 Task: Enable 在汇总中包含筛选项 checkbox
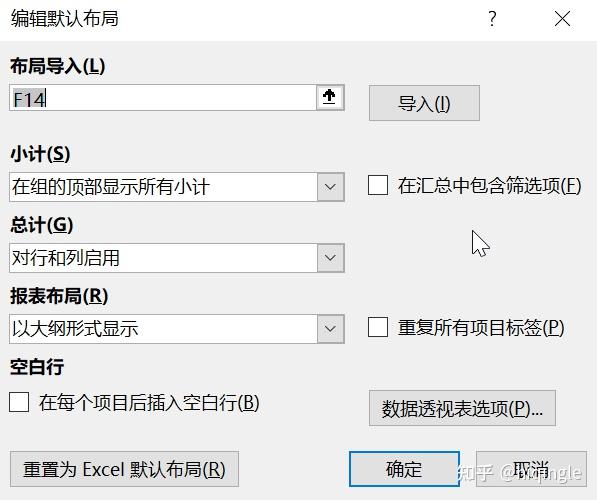click(x=378, y=185)
